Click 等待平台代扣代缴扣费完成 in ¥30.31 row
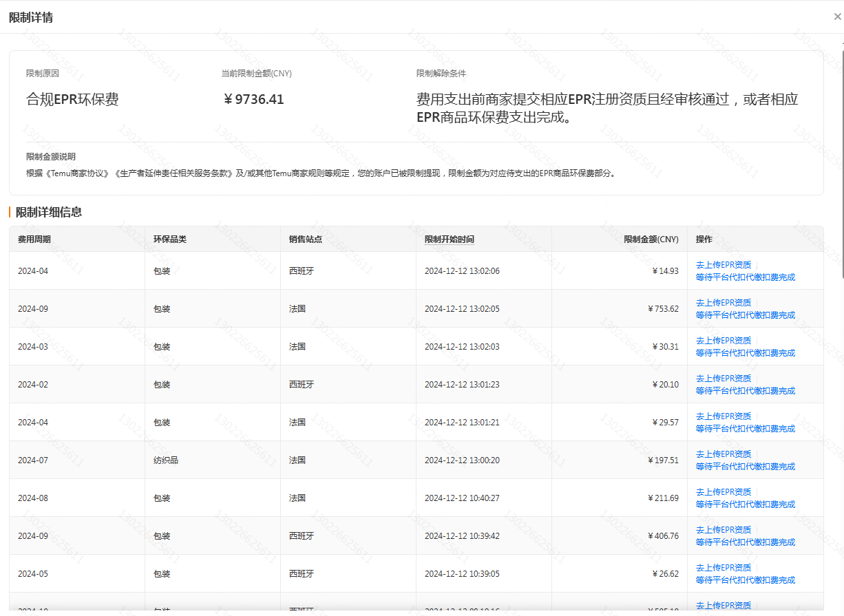Image resolution: width=844 pixels, height=616 pixels. 746,353
